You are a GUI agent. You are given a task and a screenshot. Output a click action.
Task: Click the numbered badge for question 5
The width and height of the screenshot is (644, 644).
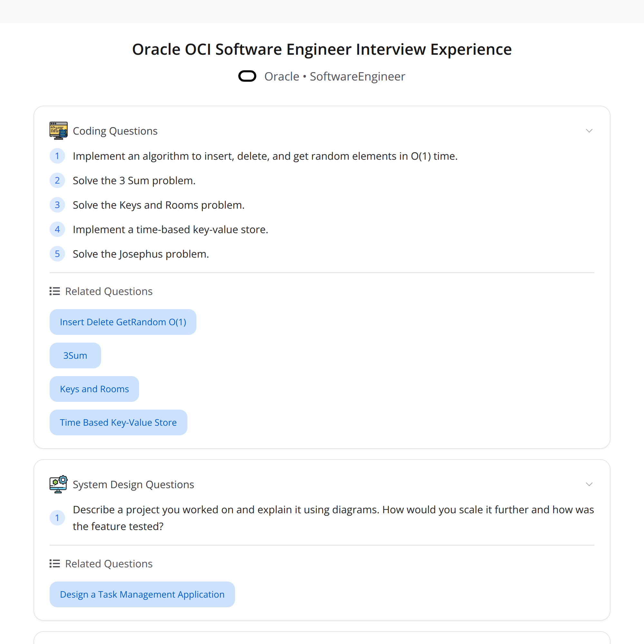pyautogui.click(x=57, y=253)
